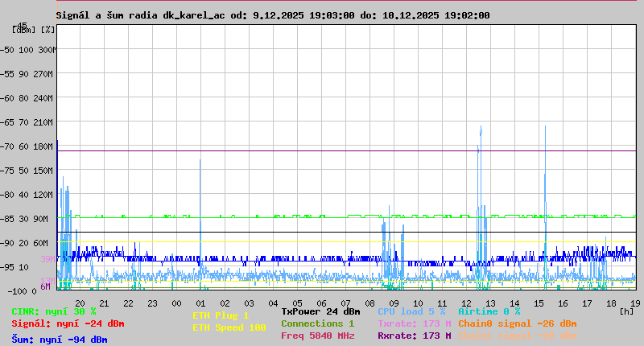
Task: Click the '-80 40 120M' y-axis label
Action: 27,195
